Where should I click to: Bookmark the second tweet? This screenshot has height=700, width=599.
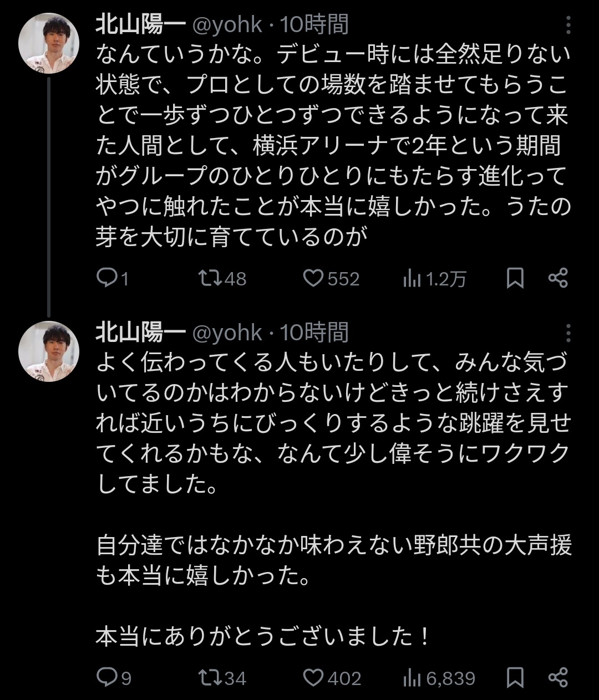(515, 677)
